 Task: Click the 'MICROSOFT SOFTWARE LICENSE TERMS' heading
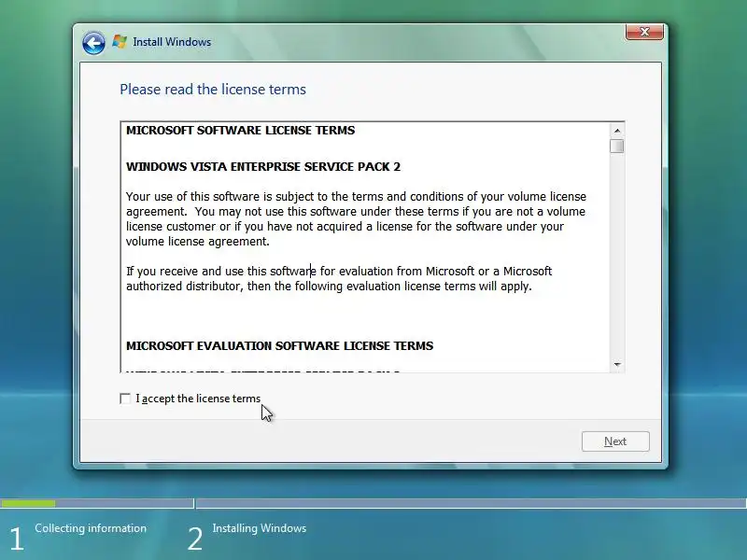coord(240,131)
